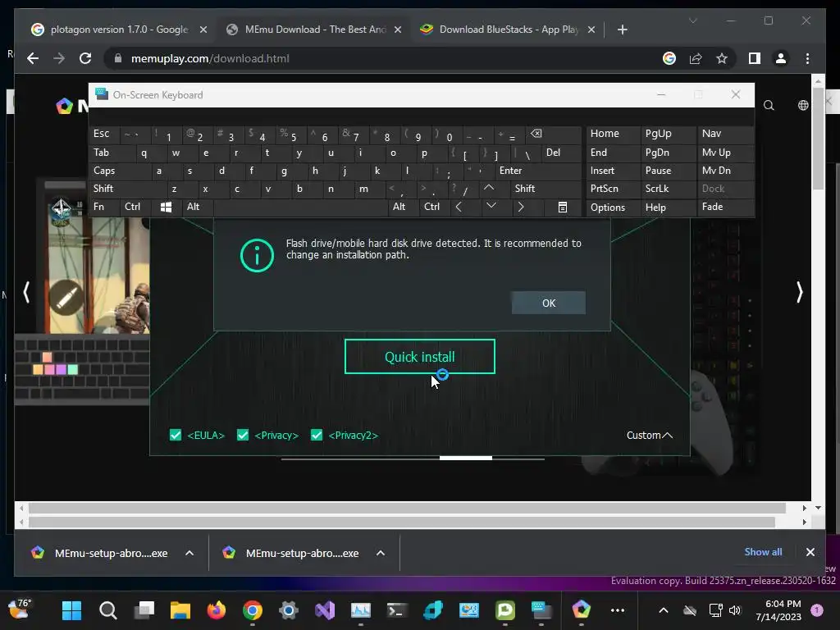Click Options key on On-Screen Keyboard

click(613, 208)
